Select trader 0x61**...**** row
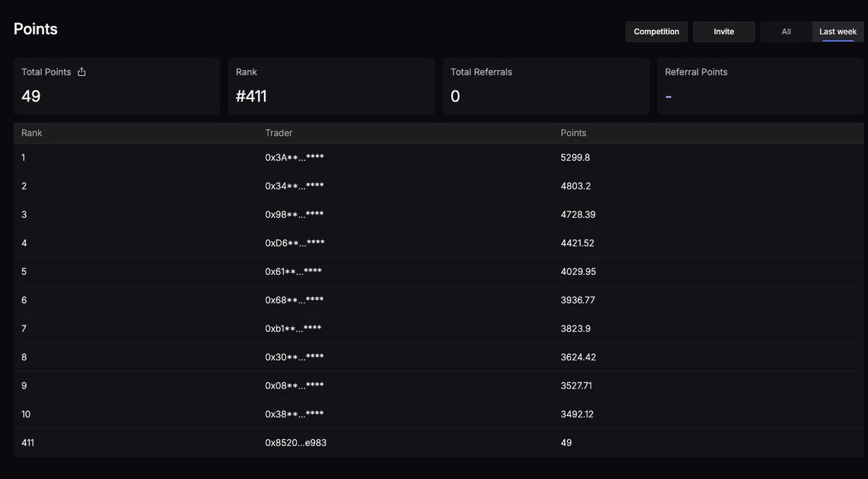 [x=438, y=271]
